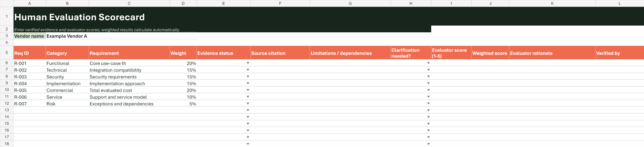The width and height of the screenshot is (644, 147).
Task: Open Evidence status dropdown for R-004
Action: [248, 83]
